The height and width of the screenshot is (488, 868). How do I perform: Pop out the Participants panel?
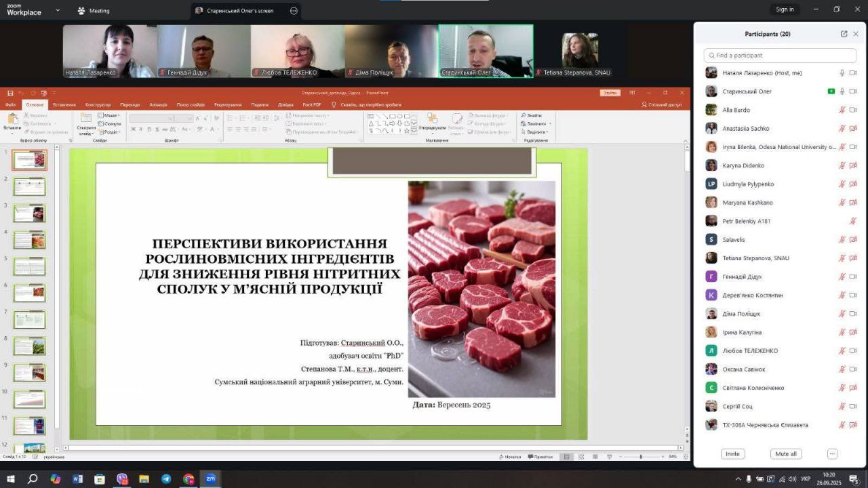pos(844,34)
